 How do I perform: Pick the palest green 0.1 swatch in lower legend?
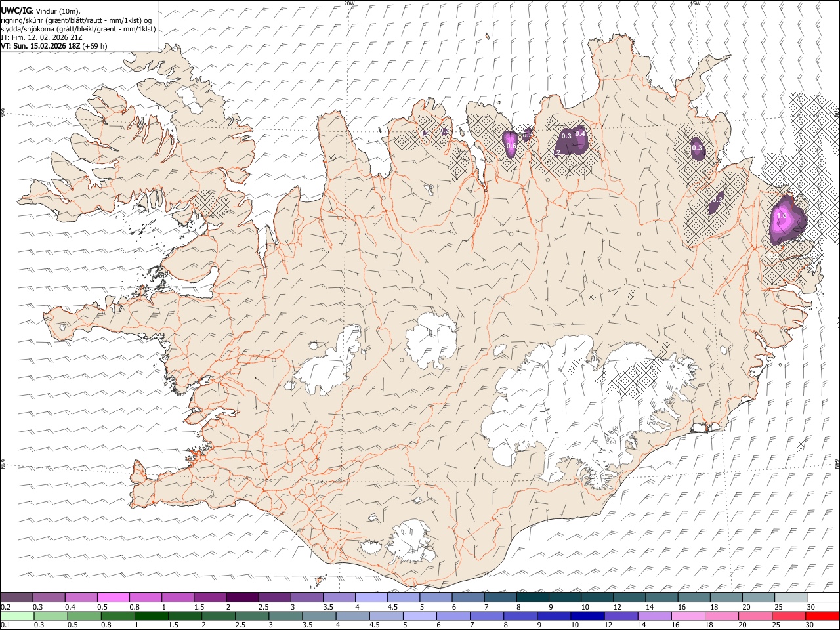17,616
